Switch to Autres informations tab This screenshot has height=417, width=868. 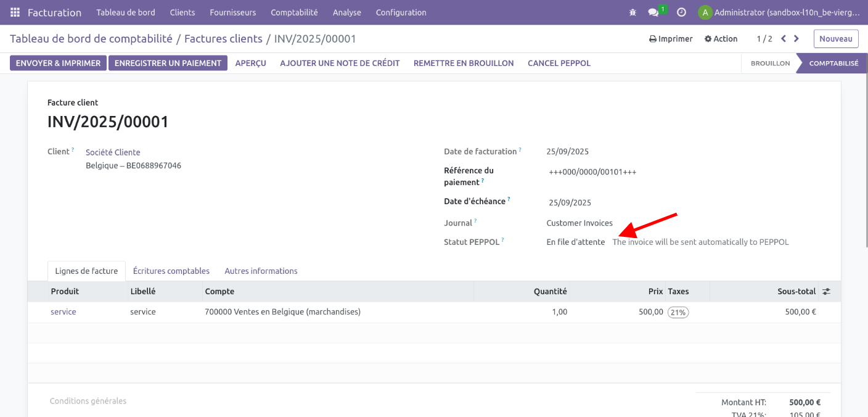click(261, 271)
